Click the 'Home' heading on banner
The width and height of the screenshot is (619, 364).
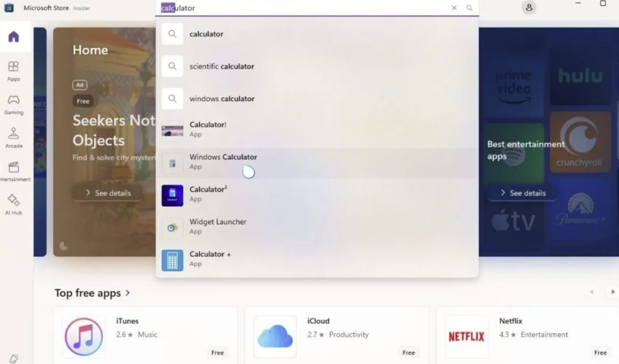90,50
